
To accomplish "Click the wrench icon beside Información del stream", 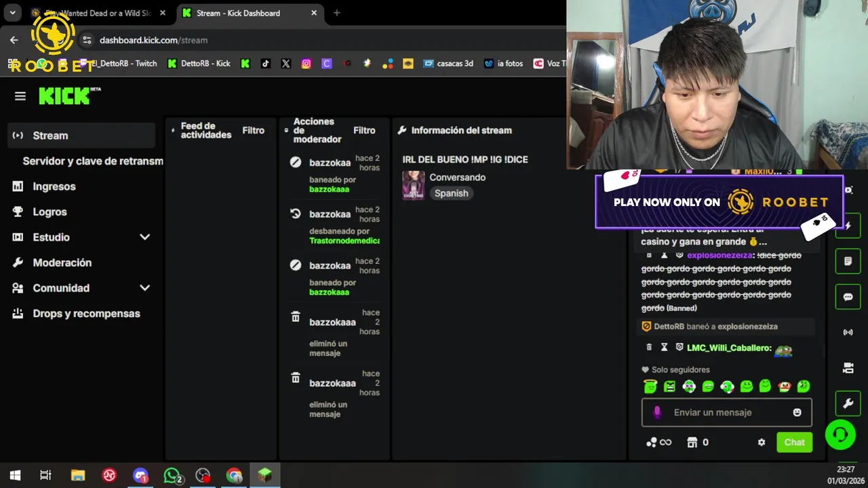I will [x=402, y=130].
